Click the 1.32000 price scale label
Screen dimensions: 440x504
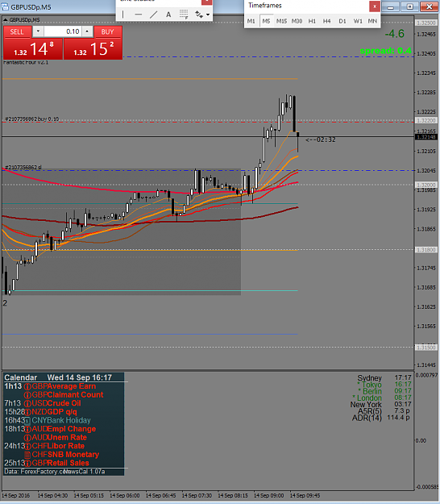pyautogui.click(x=425, y=185)
